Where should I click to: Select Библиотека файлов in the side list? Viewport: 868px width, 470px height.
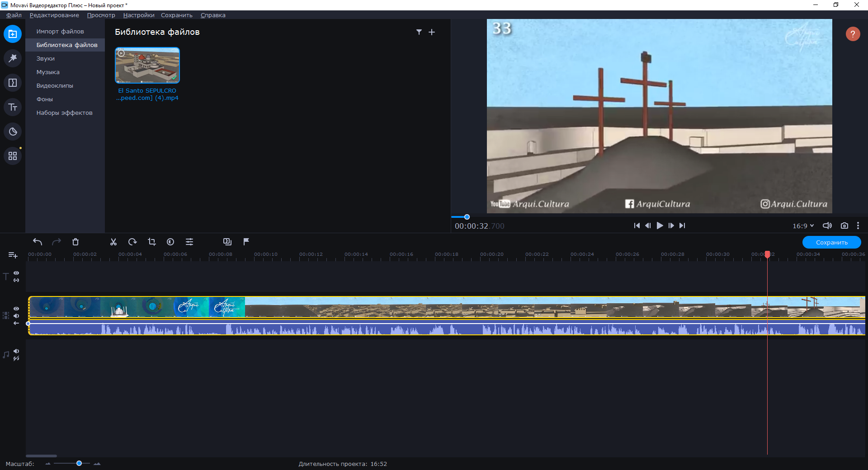pos(65,45)
